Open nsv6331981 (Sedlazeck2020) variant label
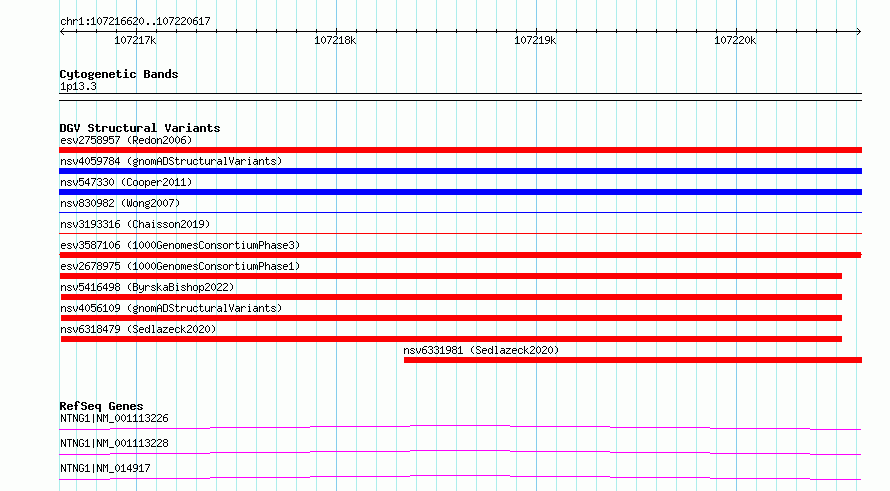Image resolution: width=890 pixels, height=491 pixels. 481,350
